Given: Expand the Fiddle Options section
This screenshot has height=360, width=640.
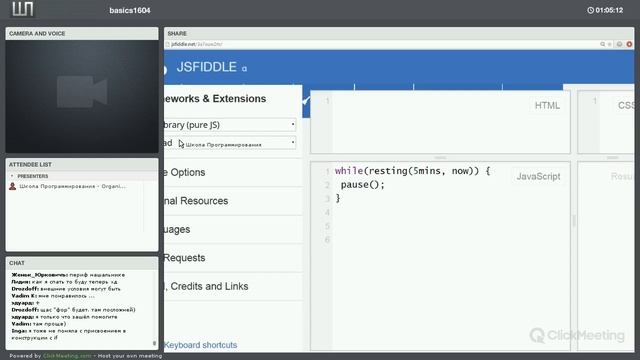Looking at the screenshot, I should click(x=233, y=172).
